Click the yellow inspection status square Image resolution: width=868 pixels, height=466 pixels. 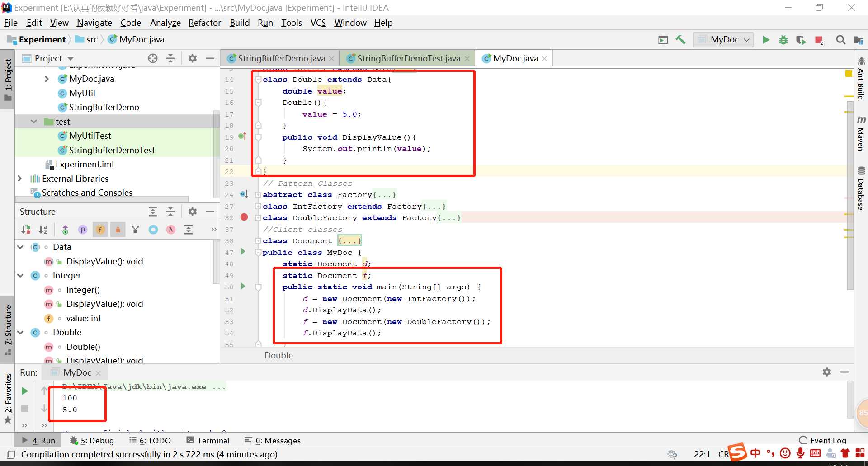[x=848, y=73]
